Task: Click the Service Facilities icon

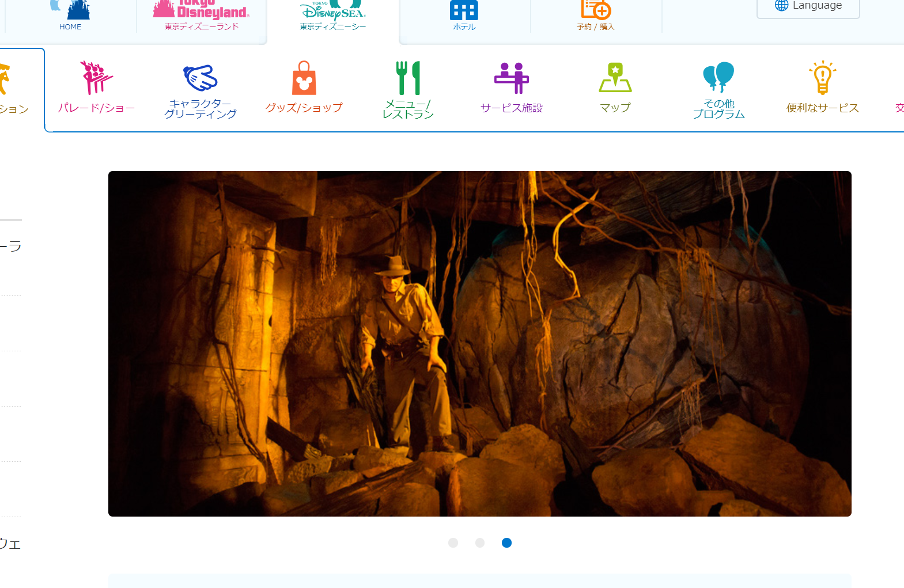Action: [511, 78]
